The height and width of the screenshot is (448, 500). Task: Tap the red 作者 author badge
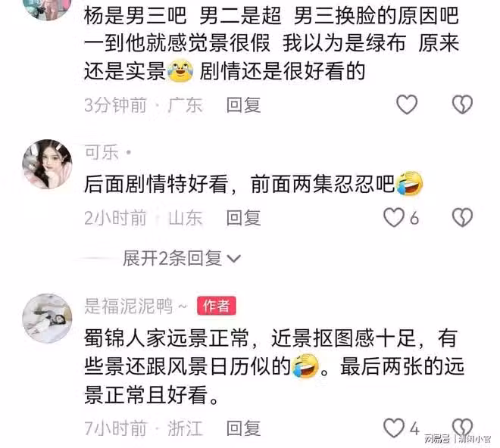pos(217,306)
